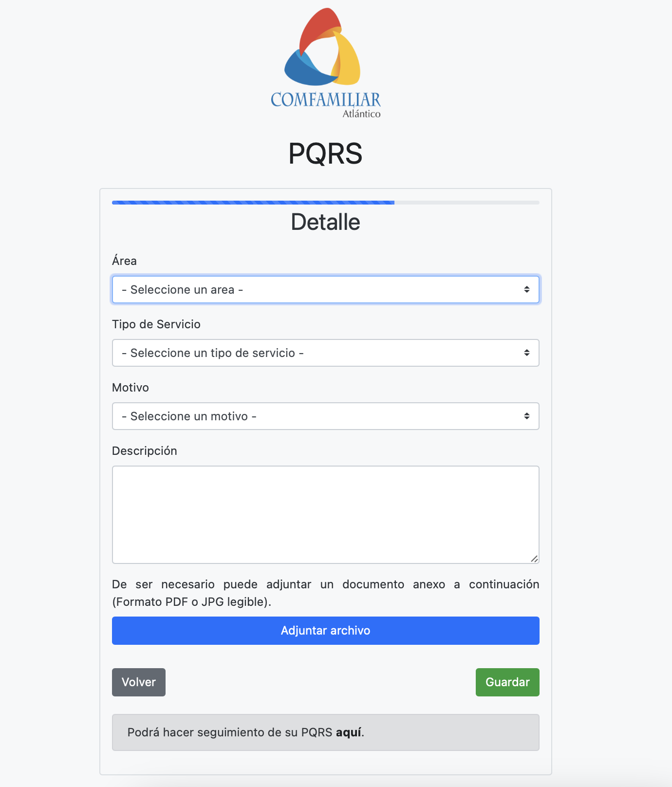Open the Motivo dropdown
This screenshot has height=787, width=672.
pos(325,416)
